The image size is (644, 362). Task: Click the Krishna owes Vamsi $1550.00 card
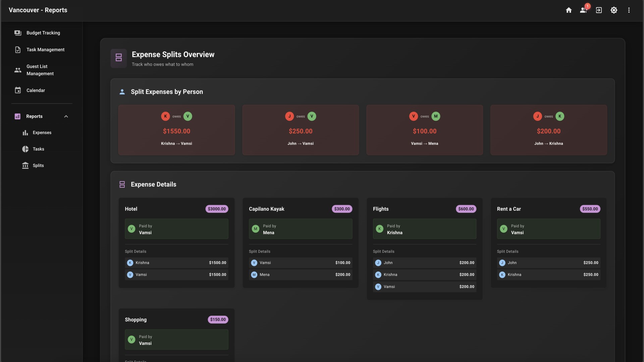click(x=176, y=130)
